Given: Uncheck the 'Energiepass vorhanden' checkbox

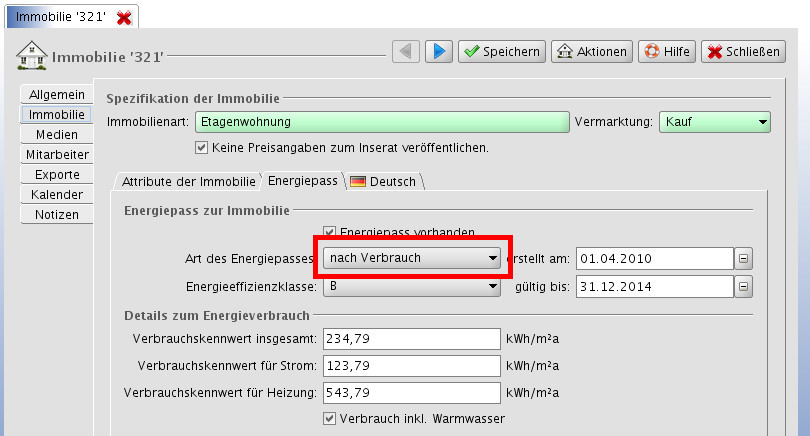Looking at the screenshot, I should tap(330, 231).
